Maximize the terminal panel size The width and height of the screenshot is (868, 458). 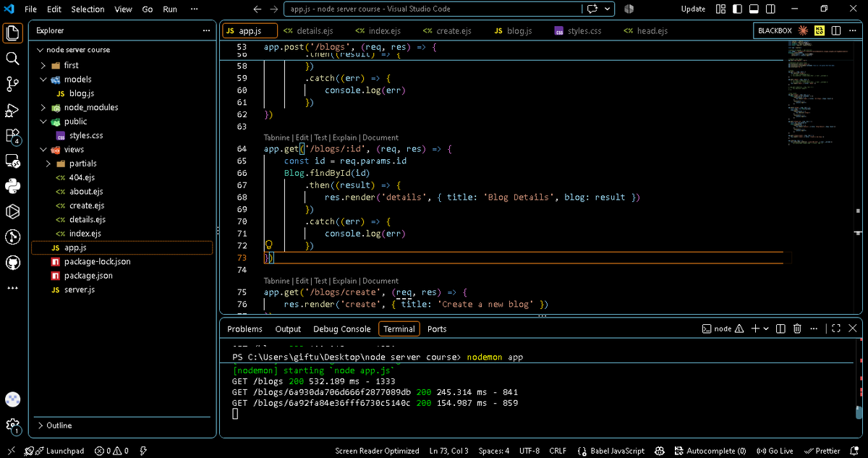pos(836,328)
